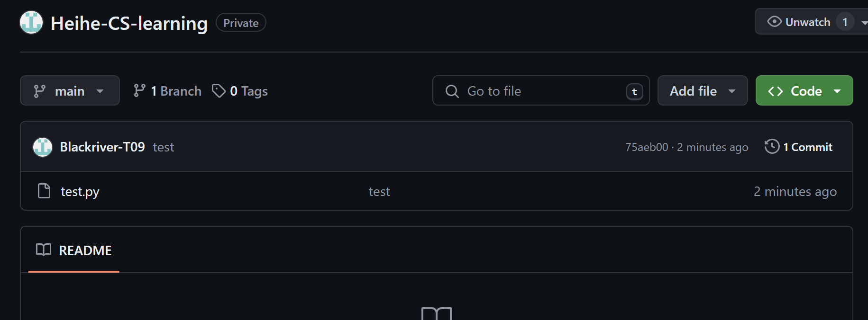Viewport: 868px width, 320px height.
Task: Click the repository owner avatar beside Heihe-CS-learning
Action: point(31,22)
